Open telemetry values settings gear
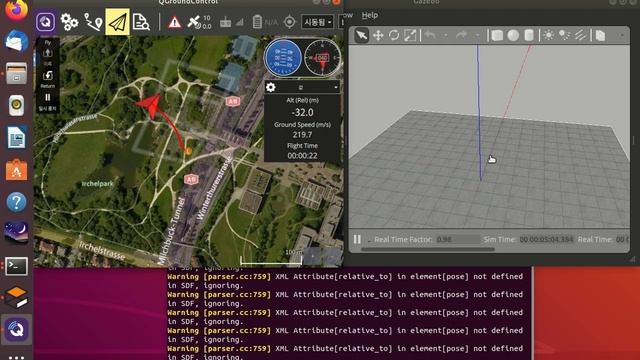The image size is (640, 360). 271,87
